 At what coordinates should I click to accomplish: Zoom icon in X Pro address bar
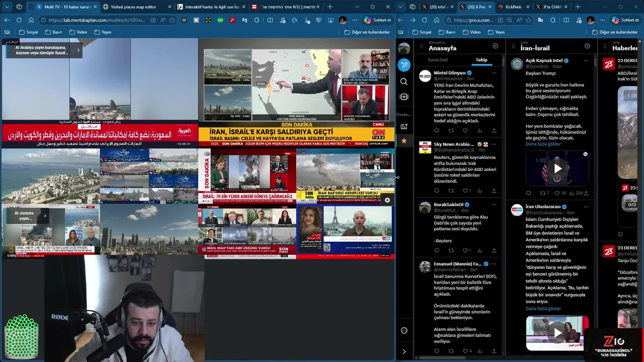pyautogui.click(x=510, y=20)
